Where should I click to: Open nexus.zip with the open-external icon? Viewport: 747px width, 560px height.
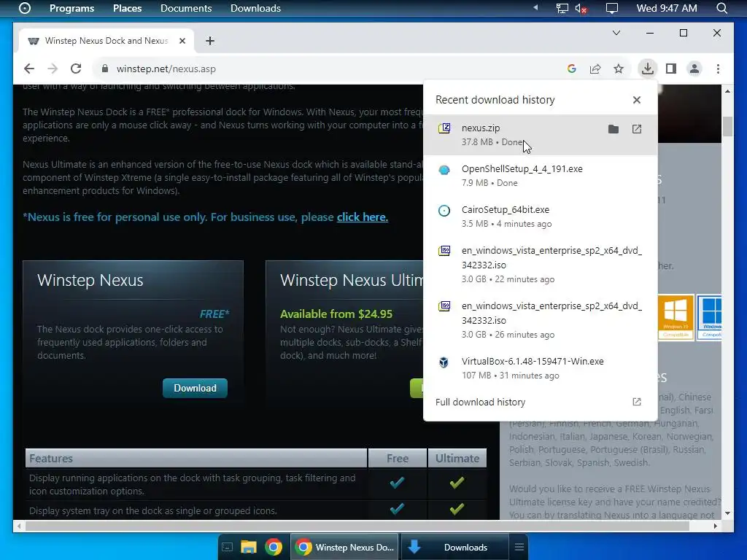coord(636,129)
